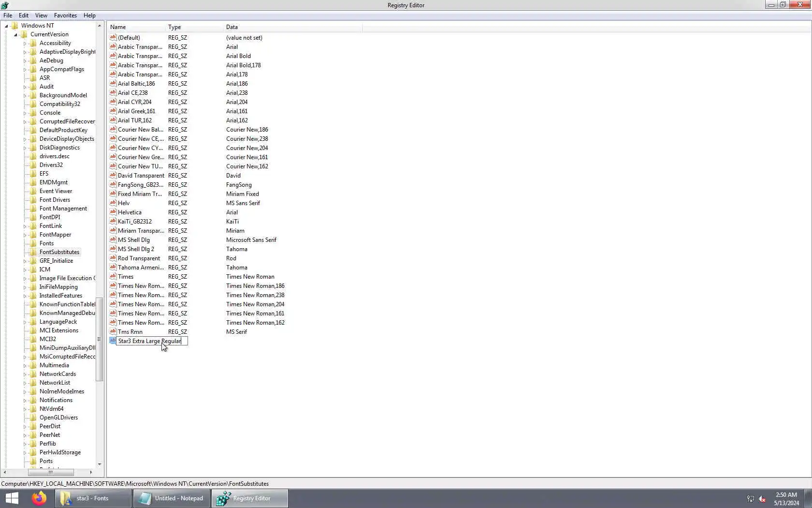Click the folder icon for the Fonts key

tap(33, 243)
